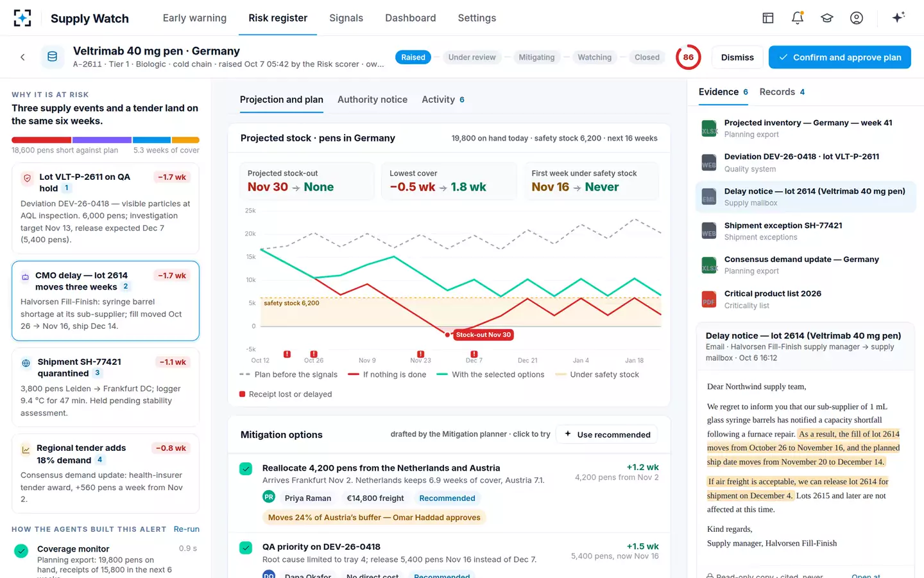
Task: Open the Settings nav tab
Action: point(477,18)
